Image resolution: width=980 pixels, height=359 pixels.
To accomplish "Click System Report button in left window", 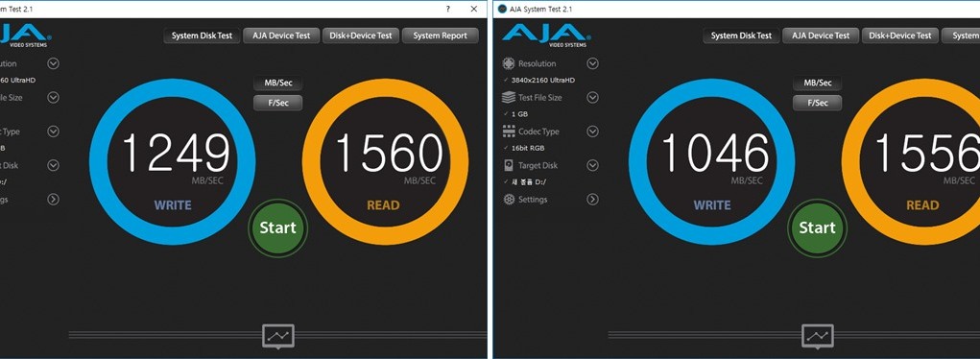I will (x=440, y=36).
